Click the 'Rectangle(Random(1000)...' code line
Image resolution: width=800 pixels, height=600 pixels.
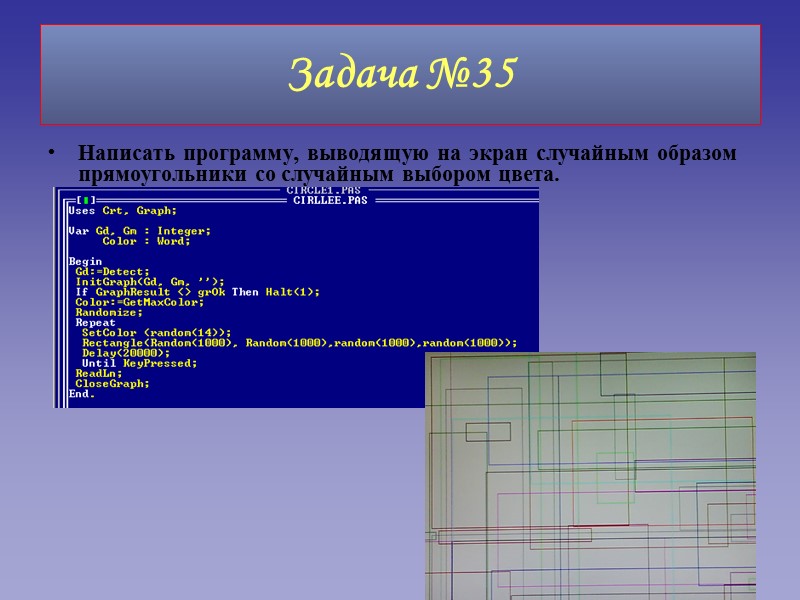(x=299, y=343)
